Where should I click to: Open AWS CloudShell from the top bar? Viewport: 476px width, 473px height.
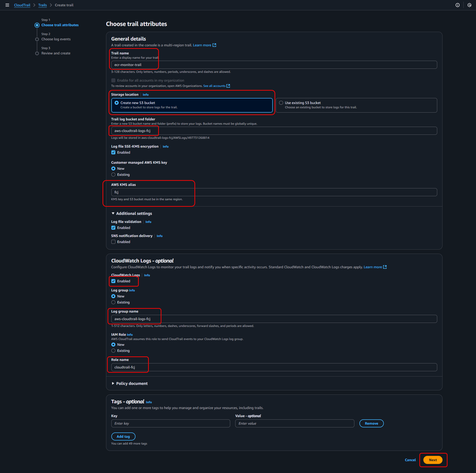point(469,5)
